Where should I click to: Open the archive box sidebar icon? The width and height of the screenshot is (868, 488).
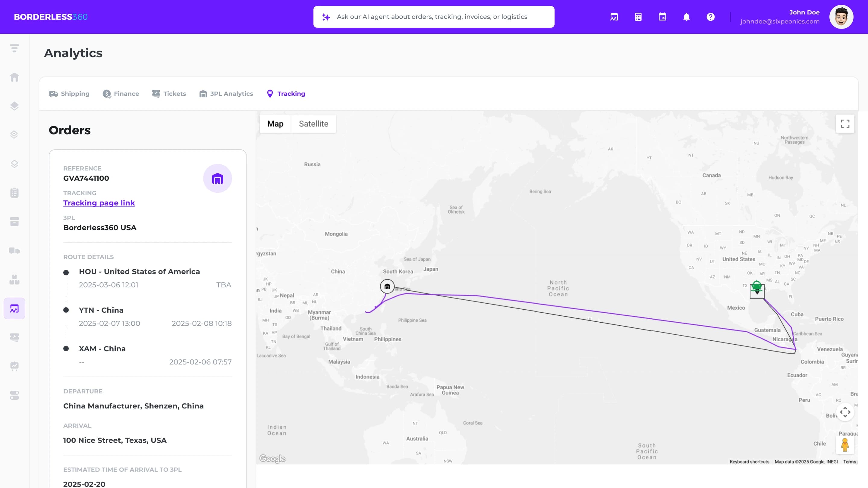[x=14, y=222]
